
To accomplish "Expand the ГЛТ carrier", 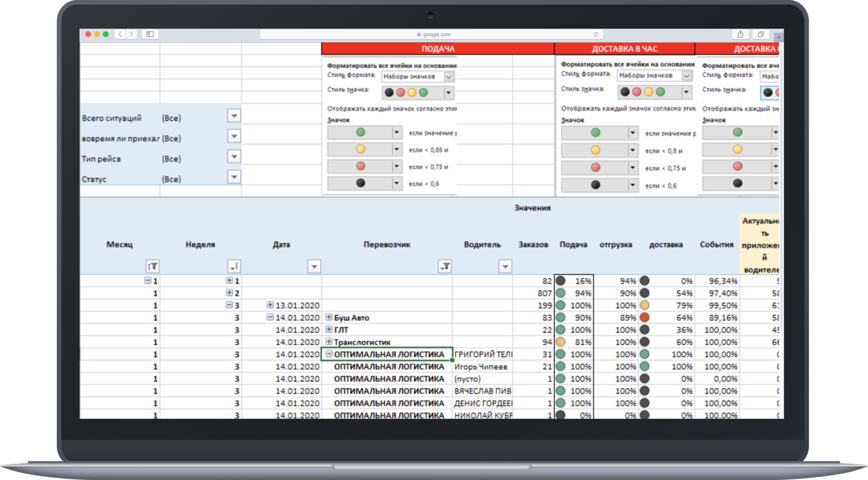I will point(329,329).
